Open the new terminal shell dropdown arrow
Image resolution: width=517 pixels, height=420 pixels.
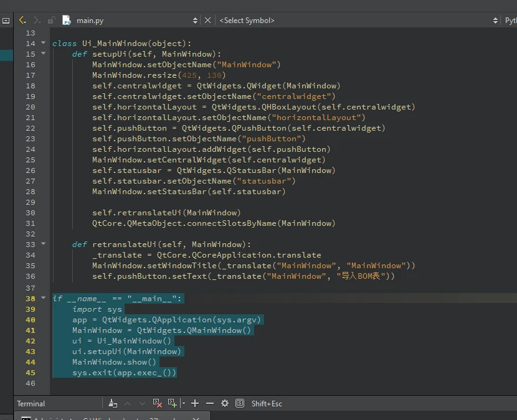[x=183, y=404]
